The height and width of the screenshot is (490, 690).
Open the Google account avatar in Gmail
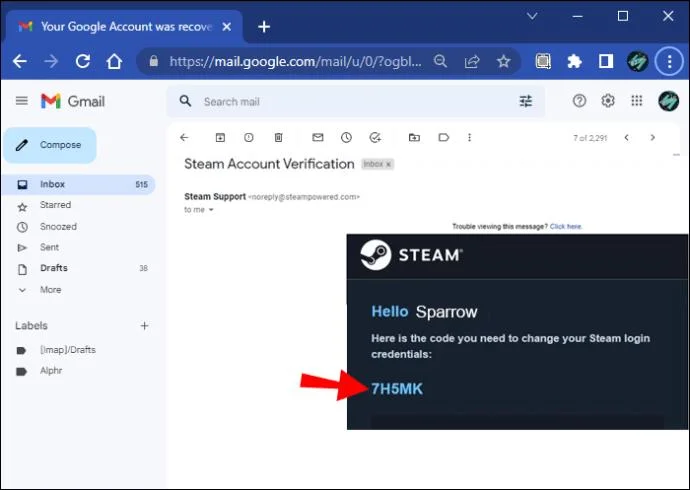point(668,101)
